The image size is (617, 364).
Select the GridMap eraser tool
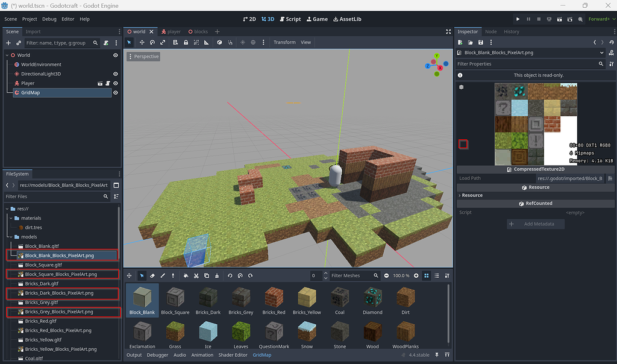point(152,275)
